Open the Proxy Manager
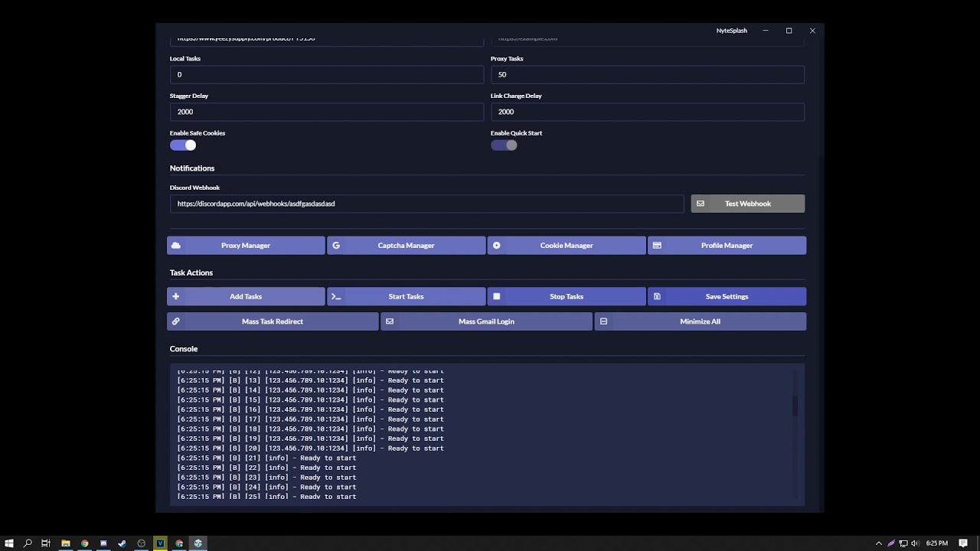Screen dimensions: 980x551 coord(246,246)
